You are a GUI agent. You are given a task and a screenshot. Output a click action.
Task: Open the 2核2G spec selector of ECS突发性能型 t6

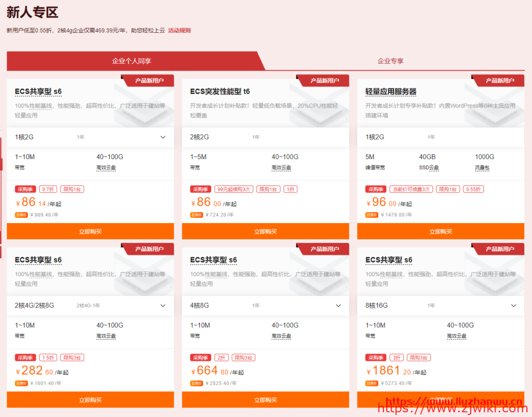tap(265, 137)
